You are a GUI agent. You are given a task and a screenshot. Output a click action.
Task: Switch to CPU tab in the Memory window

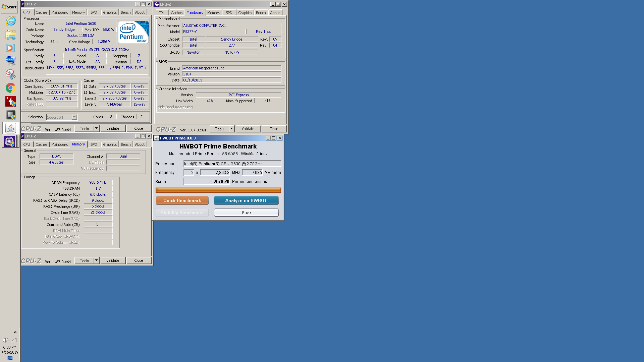coord(27,144)
